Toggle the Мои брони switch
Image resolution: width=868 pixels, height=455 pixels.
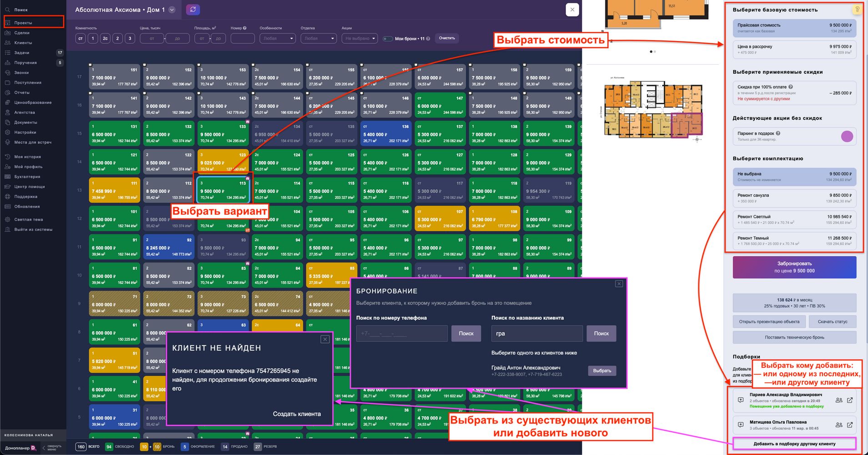(388, 39)
